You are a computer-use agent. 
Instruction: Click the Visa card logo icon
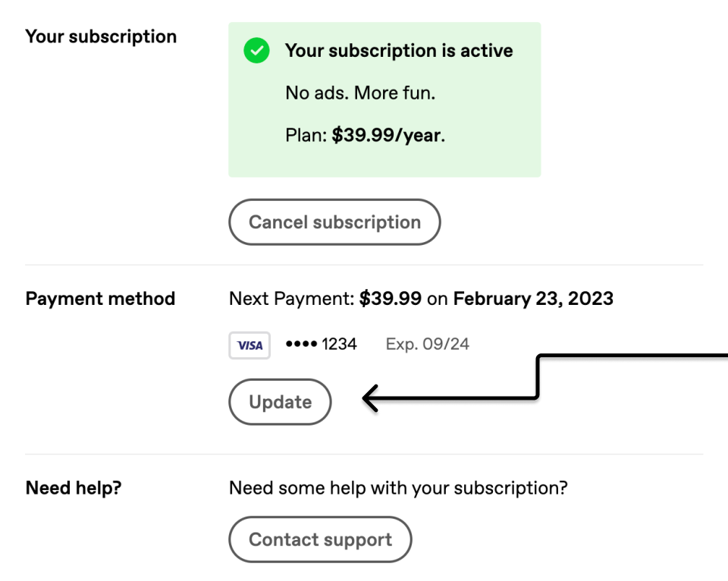[249, 345]
